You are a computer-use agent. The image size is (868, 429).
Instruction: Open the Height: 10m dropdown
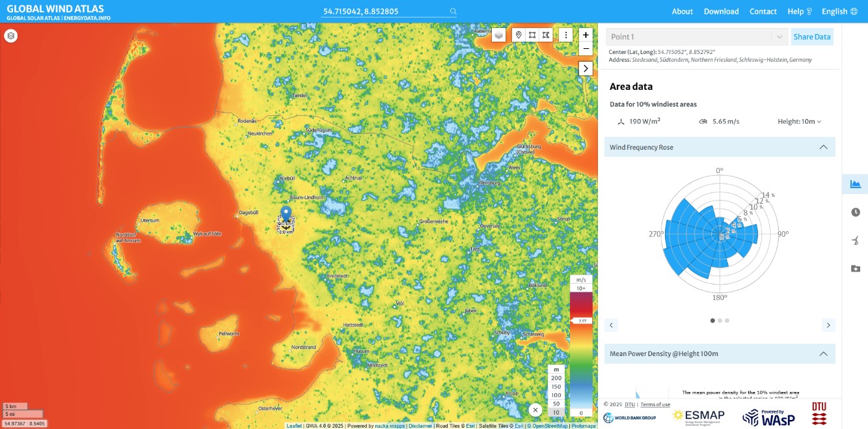[799, 121]
